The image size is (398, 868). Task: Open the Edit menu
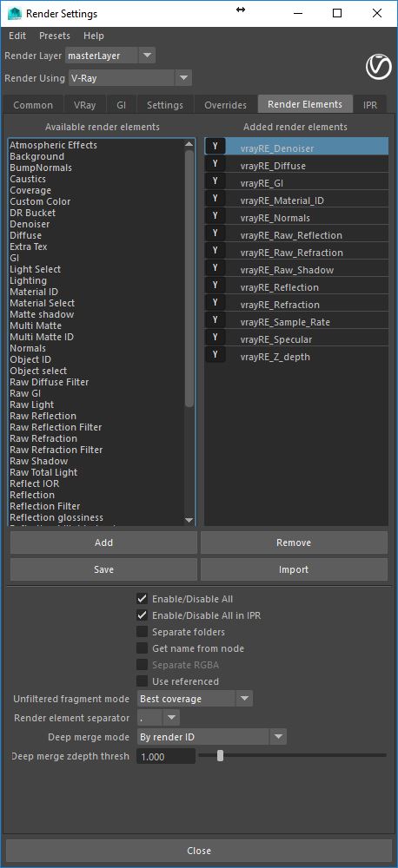(x=17, y=36)
